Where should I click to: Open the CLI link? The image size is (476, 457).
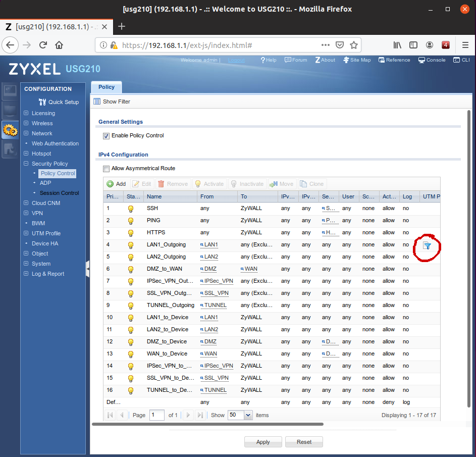pyautogui.click(x=461, y=60)
